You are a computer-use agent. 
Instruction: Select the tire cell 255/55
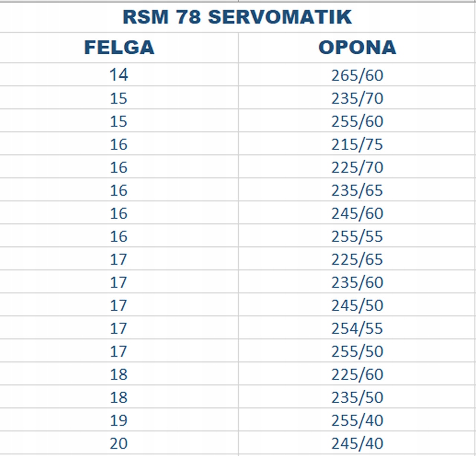tap(357, 235)
